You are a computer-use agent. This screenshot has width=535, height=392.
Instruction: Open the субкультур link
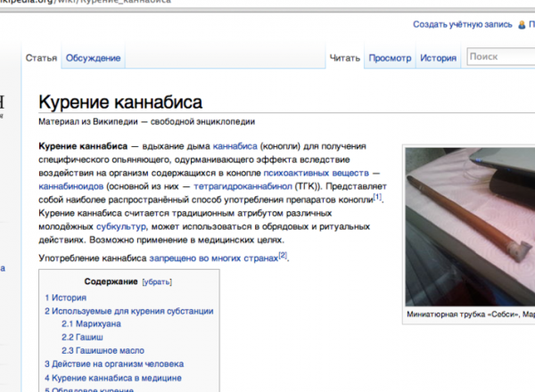pos(121,226)
